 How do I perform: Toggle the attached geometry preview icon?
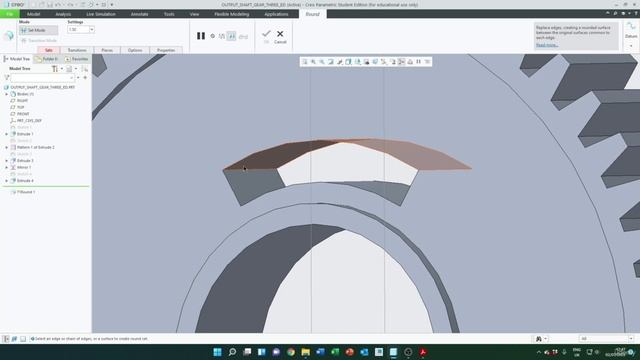[231, 36]
